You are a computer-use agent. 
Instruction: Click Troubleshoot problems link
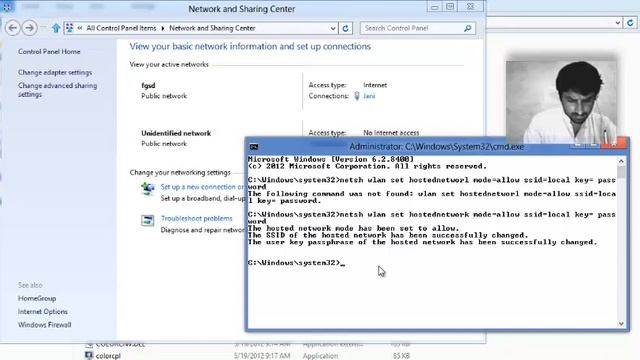click(x=196, y=218)
